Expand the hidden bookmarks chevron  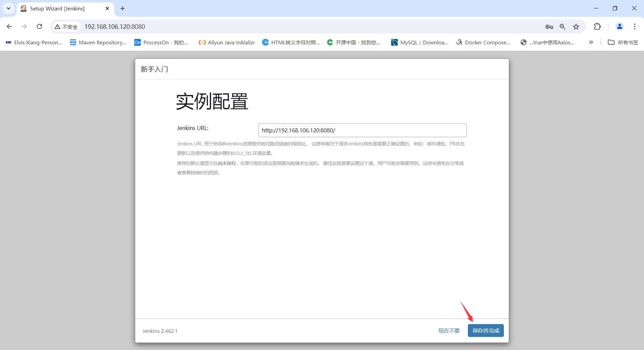(591, 42)
